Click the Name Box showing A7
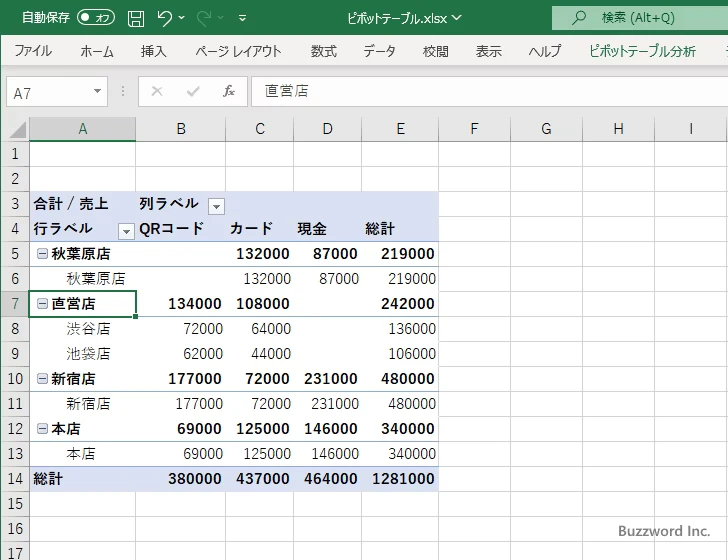This screenshot has width=728, height=560. pyautogui.click(x=49, y=92)
